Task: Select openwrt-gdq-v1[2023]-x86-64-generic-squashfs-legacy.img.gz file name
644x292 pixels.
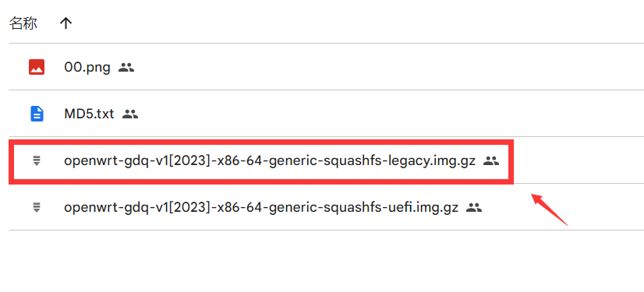Action: pos(270,160)
